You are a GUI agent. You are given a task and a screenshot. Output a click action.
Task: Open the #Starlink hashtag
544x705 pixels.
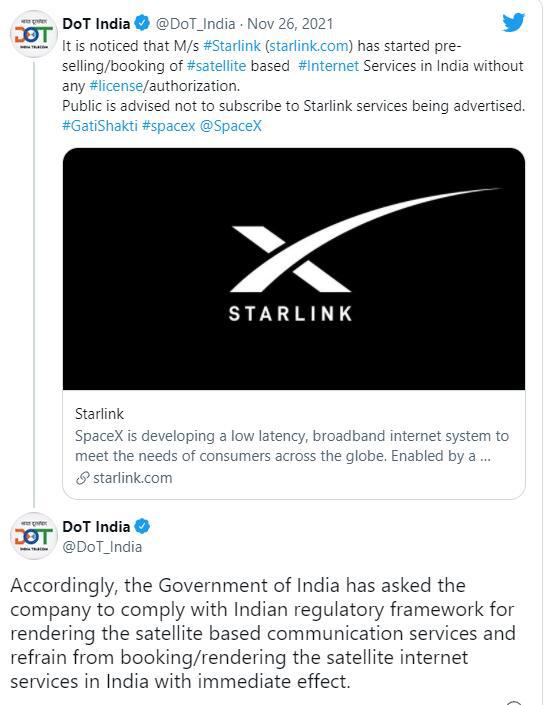point(232,46)
